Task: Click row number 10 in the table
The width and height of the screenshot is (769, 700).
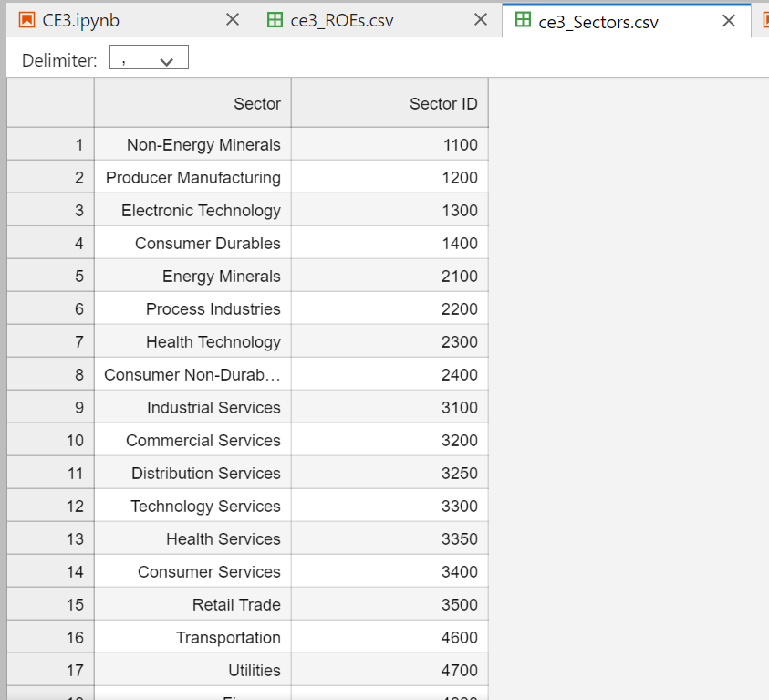Action: click(50, 440)
